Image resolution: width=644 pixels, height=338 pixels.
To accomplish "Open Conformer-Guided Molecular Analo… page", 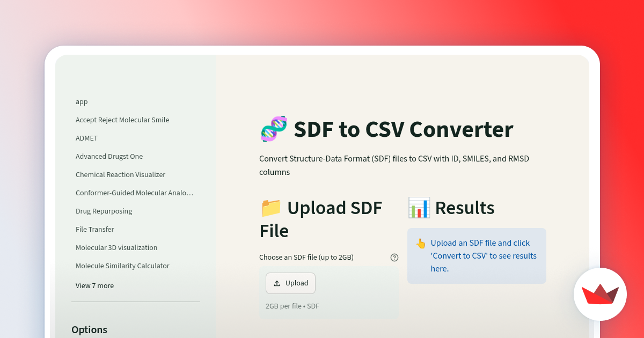I will click(x=134, y=193).
